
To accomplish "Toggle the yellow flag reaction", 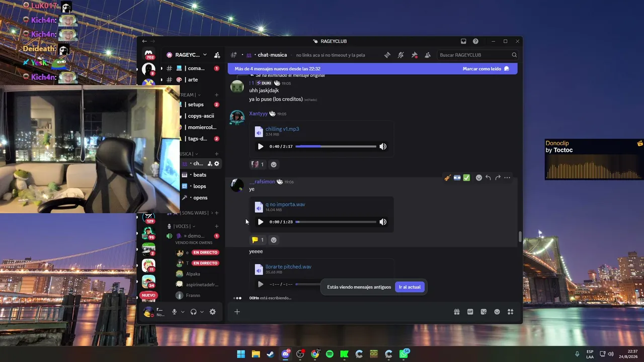I will pyautogui.click(x=258, y=240).
